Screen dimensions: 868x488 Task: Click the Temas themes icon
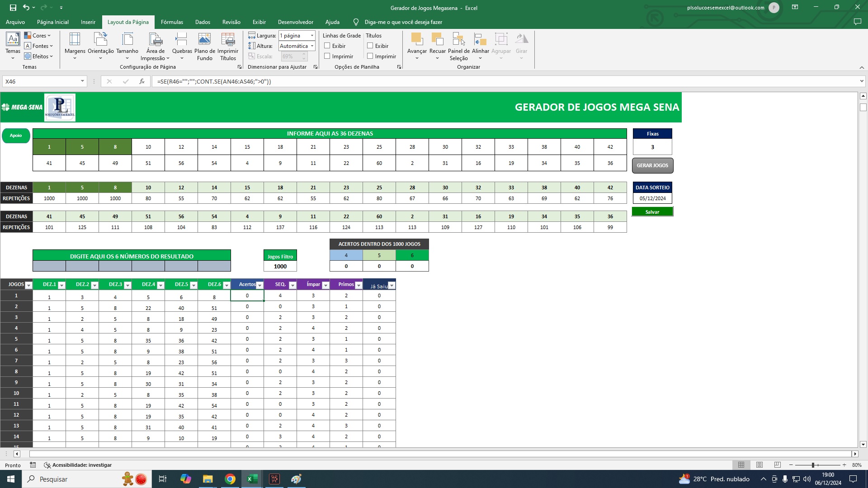pyautogui.click(x=13, y=46)
